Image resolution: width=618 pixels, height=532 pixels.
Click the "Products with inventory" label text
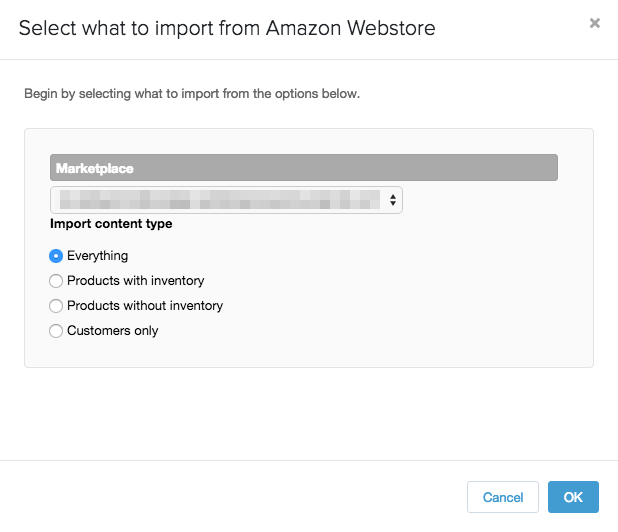coord(136,281)
